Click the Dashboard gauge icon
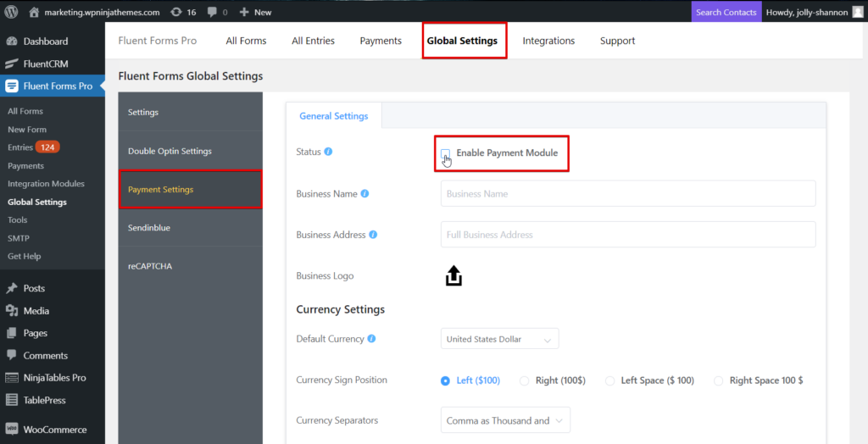The image size is (868, 444). (12, 42)
